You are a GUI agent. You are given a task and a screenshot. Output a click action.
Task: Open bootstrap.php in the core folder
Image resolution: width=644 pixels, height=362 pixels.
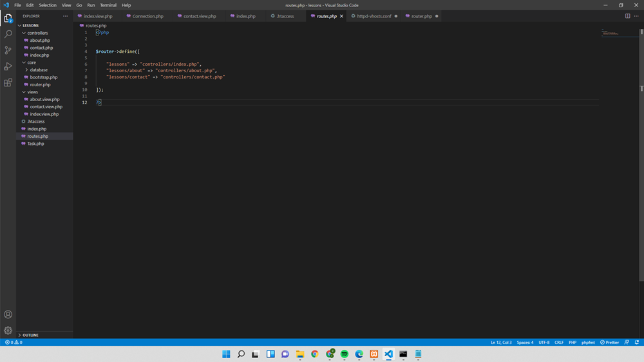point(44,77)
